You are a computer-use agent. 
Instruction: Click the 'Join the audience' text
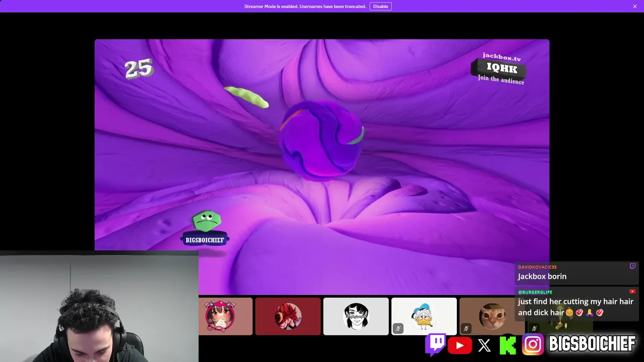click(x=501, y=79)
